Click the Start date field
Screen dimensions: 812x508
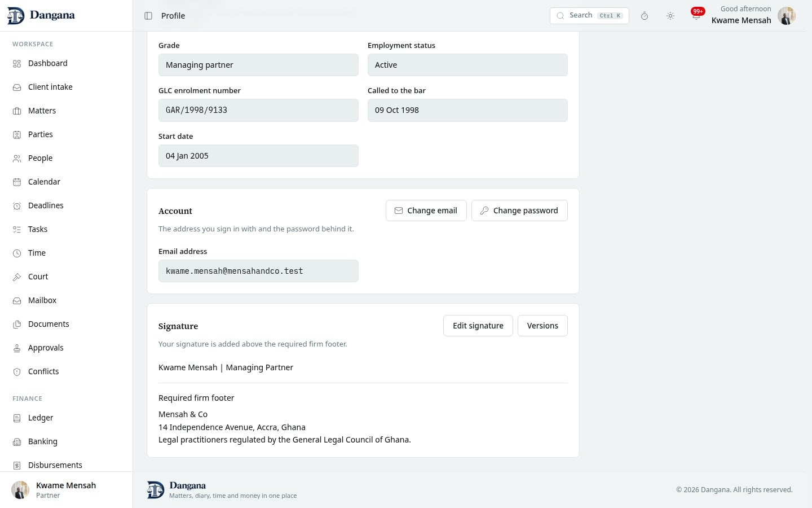pos(258,156)
